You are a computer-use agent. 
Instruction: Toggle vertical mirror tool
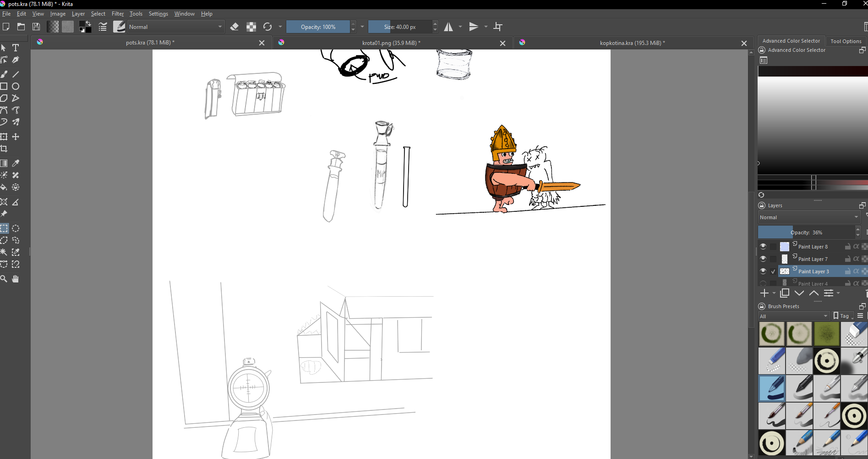(474, 27)
